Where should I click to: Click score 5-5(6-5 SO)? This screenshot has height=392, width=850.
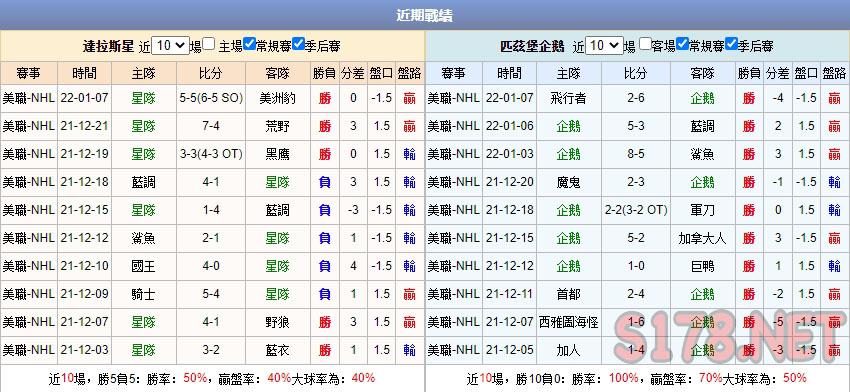(211, 98)
